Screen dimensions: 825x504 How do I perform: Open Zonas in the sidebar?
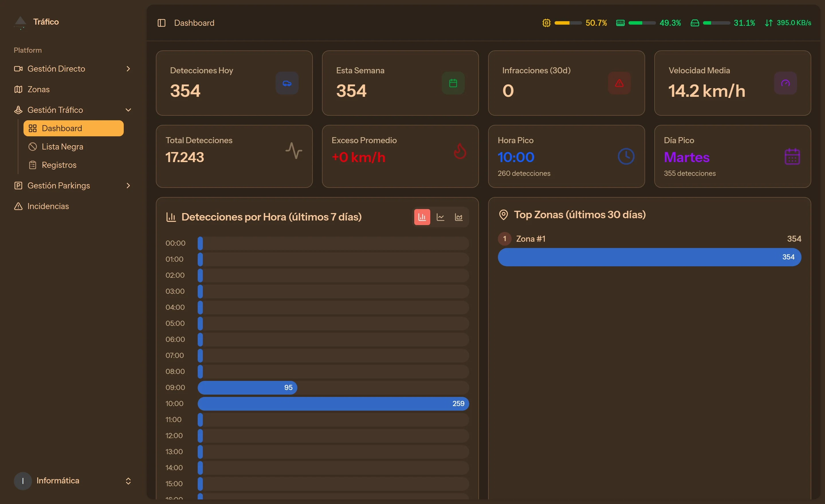pos(73,89)
